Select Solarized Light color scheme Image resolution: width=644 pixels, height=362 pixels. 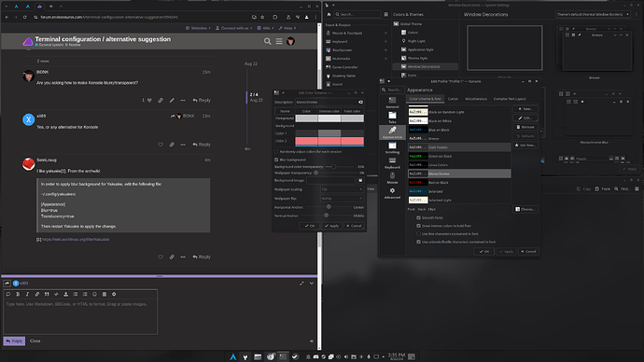[459, 201]
